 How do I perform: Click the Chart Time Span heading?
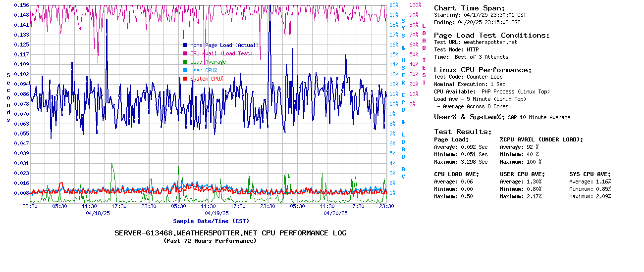pyautogui.click(x=469, y=8)
